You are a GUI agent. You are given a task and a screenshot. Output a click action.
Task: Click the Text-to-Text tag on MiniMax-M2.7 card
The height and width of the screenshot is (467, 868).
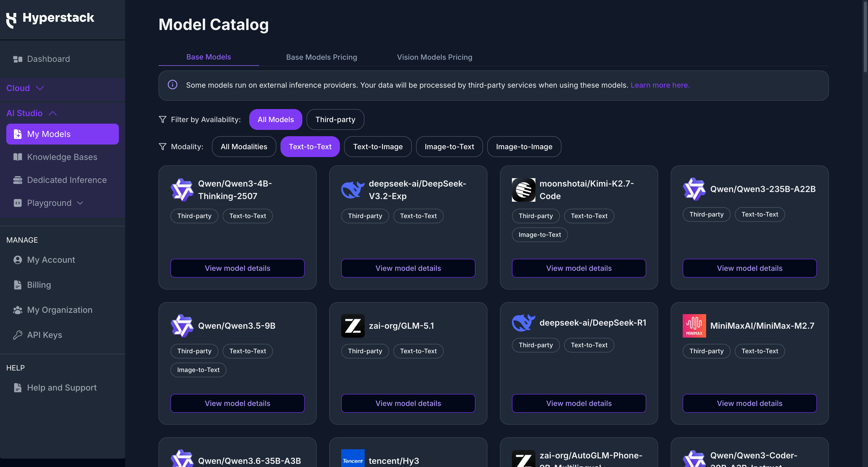pyautogui.click(x=760, y=351)
